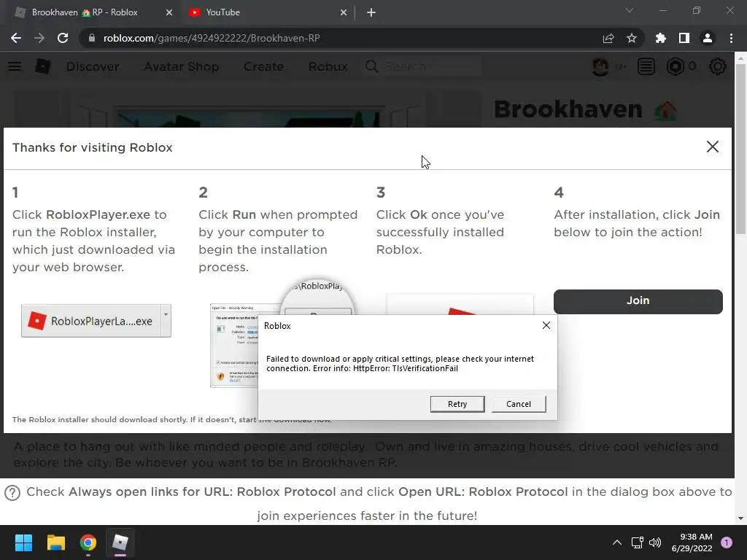Screen dimensions: 747x560
Task: Open the Roblox settings gear
Action: pos(718,66)
